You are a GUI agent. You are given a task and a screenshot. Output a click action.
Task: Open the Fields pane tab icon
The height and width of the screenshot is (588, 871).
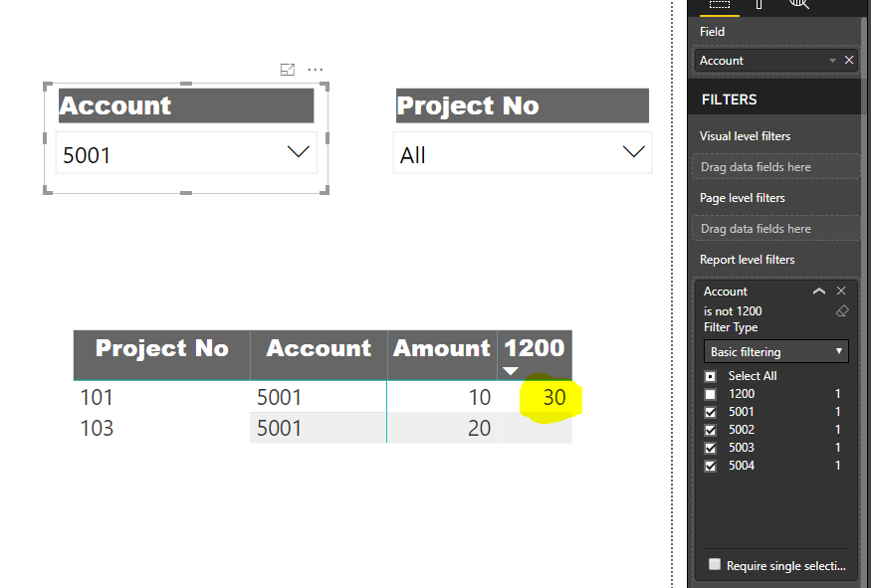click(720, 5)
